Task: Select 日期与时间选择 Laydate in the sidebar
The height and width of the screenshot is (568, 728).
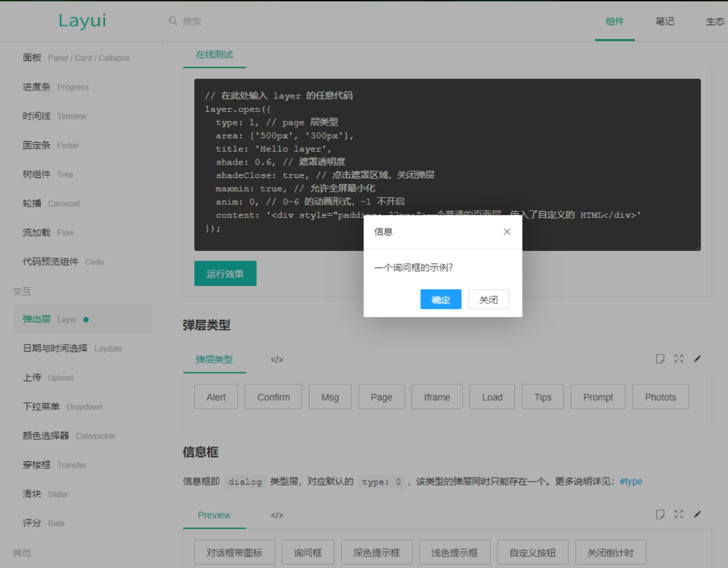Action: click(x=72, y=349)
